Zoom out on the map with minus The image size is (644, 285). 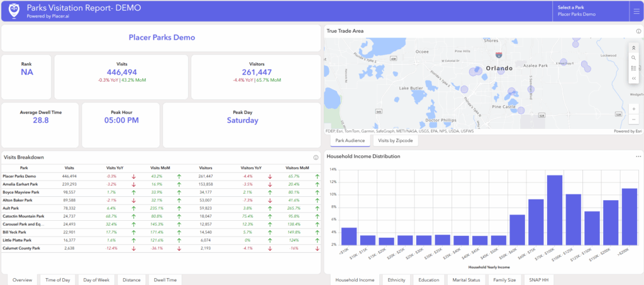634,119
